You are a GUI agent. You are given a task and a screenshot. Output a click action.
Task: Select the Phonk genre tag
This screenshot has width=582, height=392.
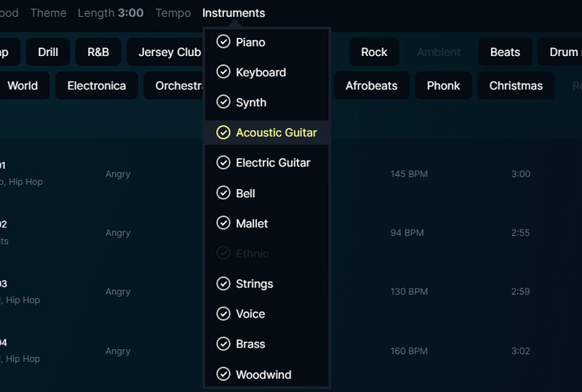443,86
